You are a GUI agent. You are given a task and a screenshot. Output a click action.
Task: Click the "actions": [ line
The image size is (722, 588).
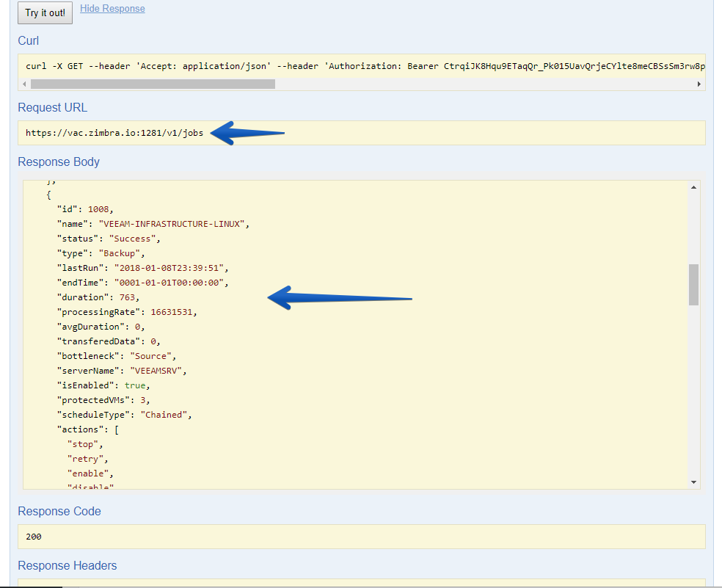88,429
